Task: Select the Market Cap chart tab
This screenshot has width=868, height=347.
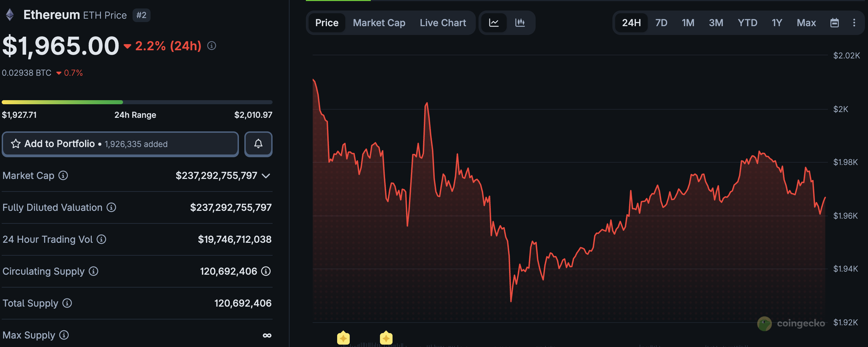Action: [x=379, y=23]
